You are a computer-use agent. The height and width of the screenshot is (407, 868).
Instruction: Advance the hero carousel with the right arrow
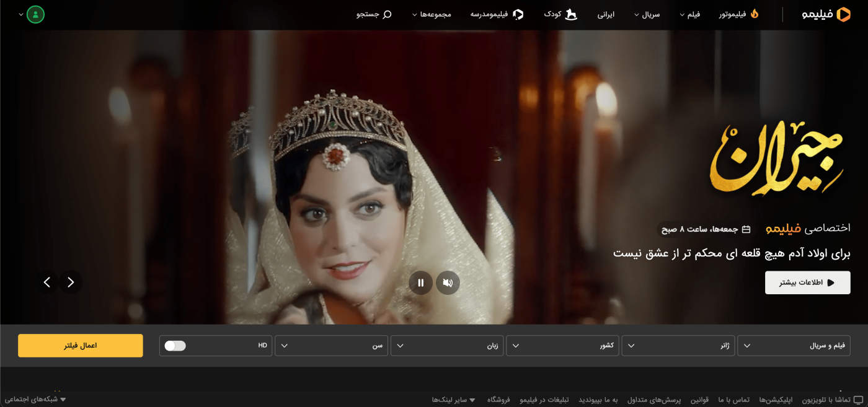[70, 282]
